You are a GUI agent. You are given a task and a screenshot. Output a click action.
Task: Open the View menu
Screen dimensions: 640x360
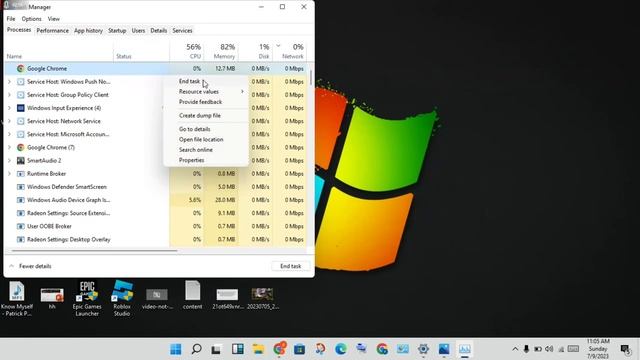point(53,19)
